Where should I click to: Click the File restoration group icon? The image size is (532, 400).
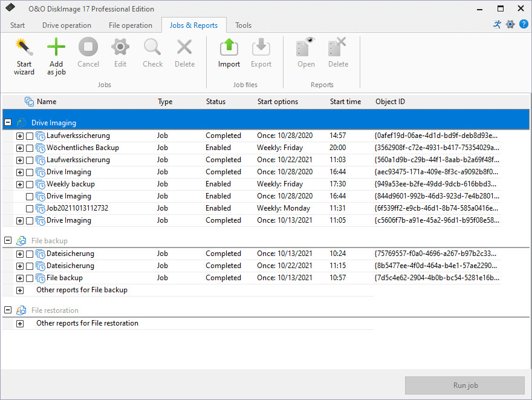[x=21, y=310]
